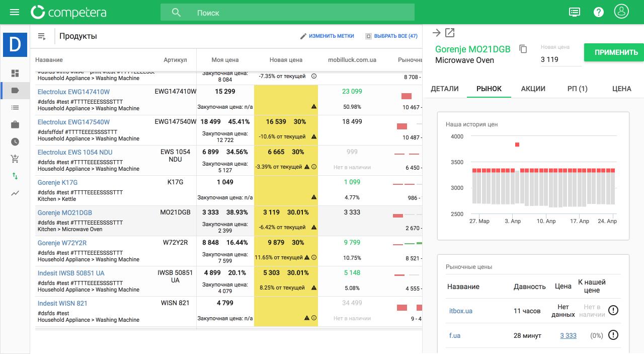Image resolution: width=644 pixels, height=354 pixels.
Task: Open the add-to-cart sidebar icon
Action: click(x=15, y=159)
